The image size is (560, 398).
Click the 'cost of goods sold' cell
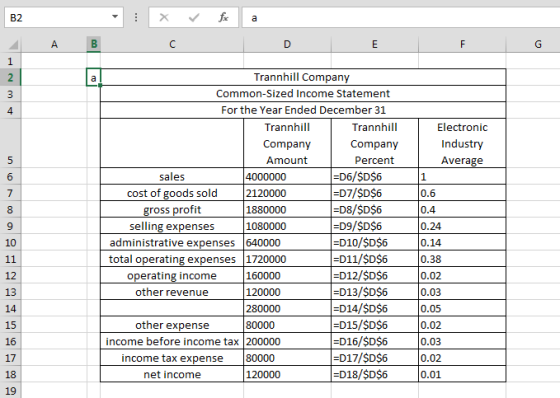[172, 193]
